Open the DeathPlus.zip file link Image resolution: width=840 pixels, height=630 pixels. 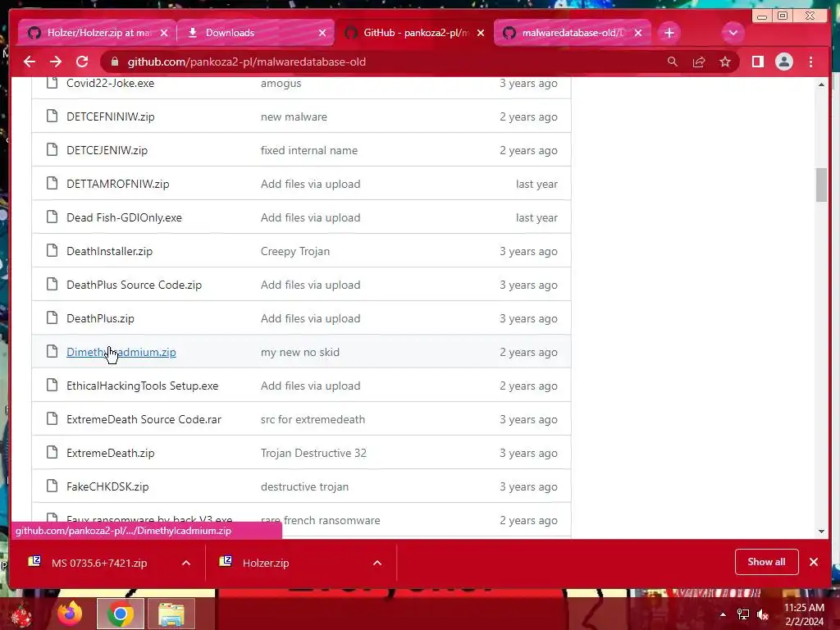click(x=100, y=319)
